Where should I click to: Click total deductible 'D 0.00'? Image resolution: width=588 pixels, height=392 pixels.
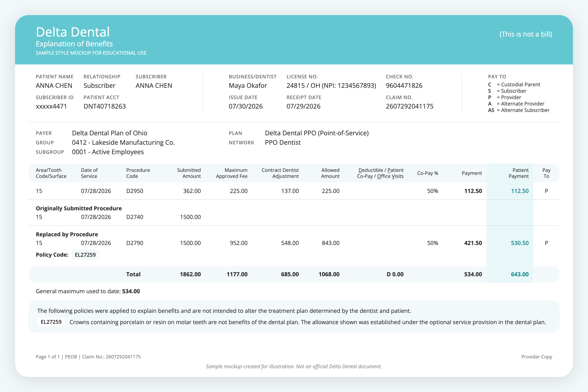click(x=395, y=274)
